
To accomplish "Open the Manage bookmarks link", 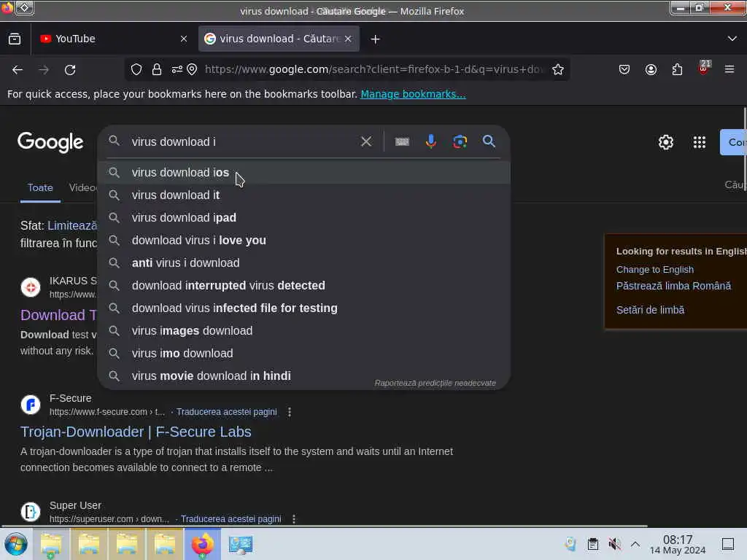I will (x=413, y=94).
